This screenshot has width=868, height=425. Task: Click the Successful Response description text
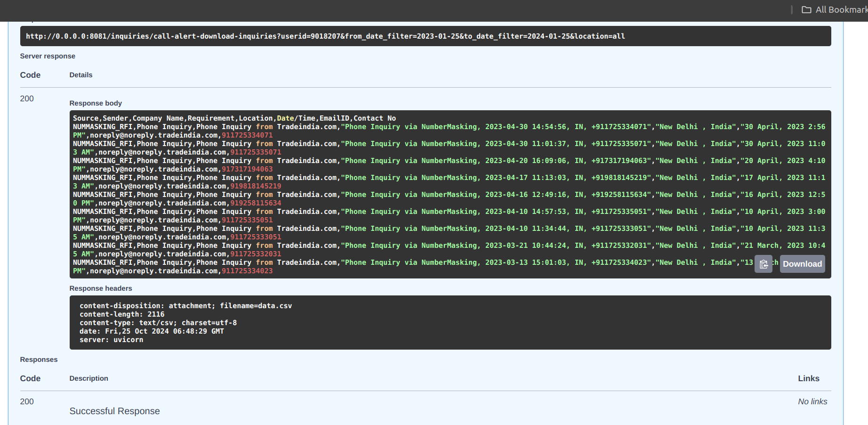pyautogui.click(x=114, y=411)
